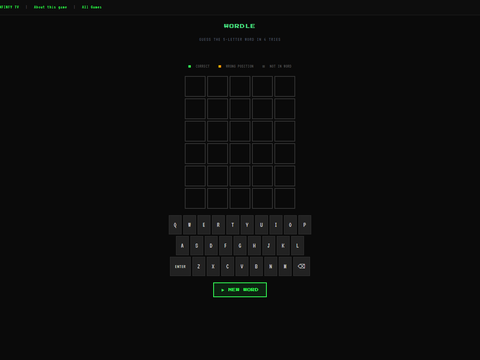Tap the H key
Image resolution: width=480 pixels, height=360 pixels.
254,246
